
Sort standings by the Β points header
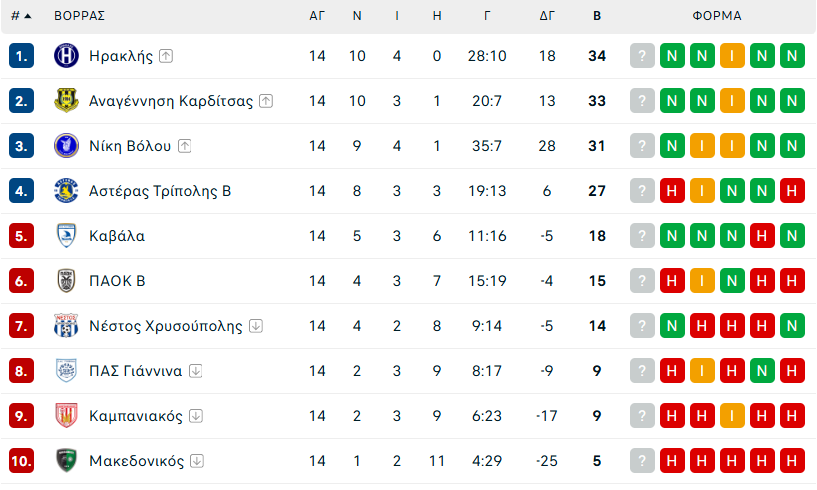tap(597, 16)
